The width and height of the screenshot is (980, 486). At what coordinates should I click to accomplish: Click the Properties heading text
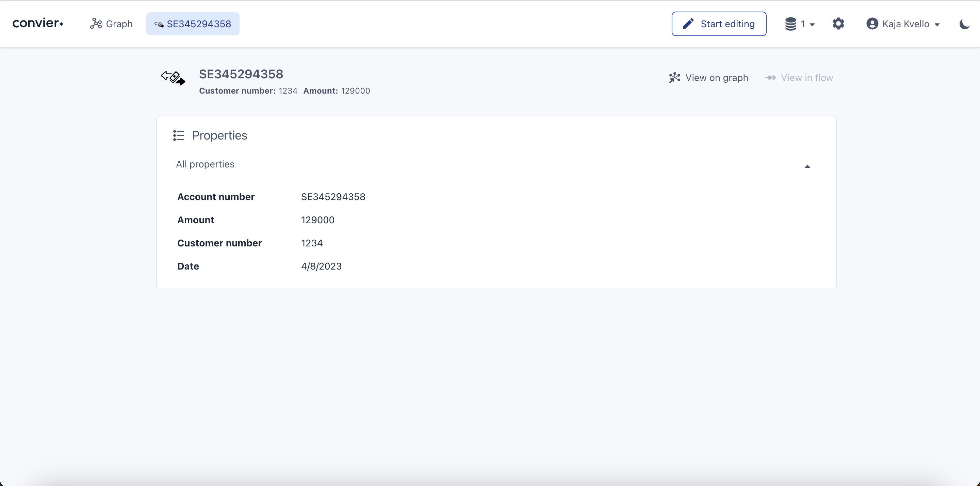[x=219, y=135]
